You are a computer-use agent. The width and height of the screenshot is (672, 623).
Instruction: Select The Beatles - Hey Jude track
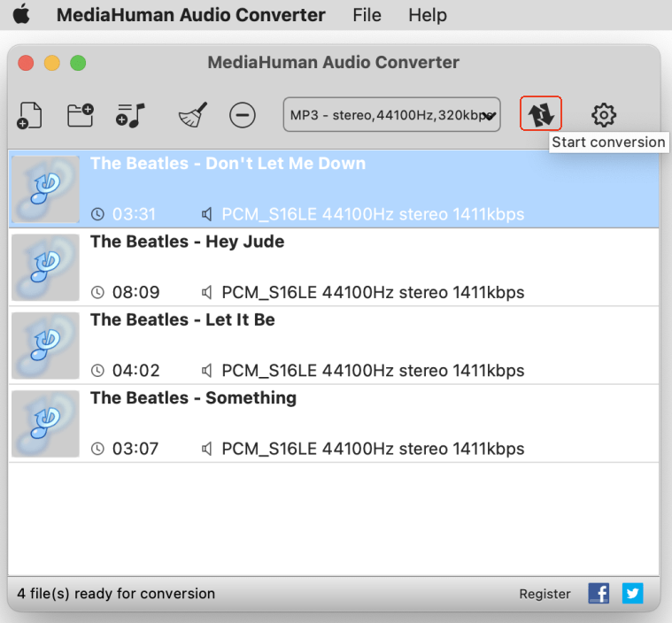354,266
